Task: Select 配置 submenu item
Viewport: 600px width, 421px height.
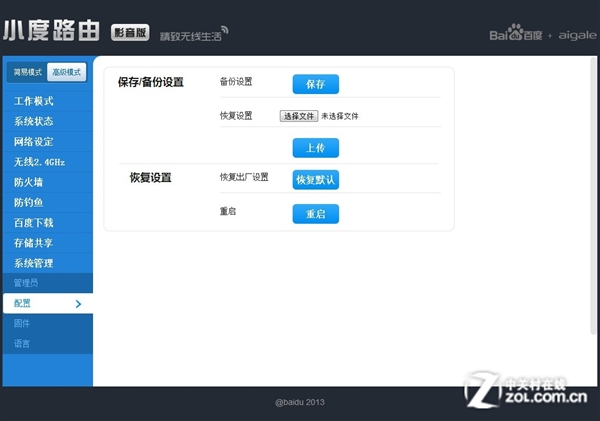Action: click(x=47, y=304)
